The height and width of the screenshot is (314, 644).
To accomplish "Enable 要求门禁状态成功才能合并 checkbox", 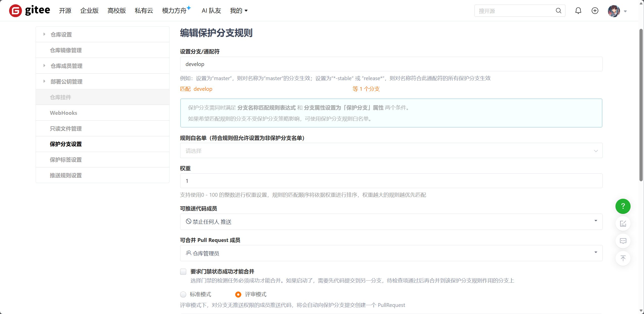I will pos(183,272).
